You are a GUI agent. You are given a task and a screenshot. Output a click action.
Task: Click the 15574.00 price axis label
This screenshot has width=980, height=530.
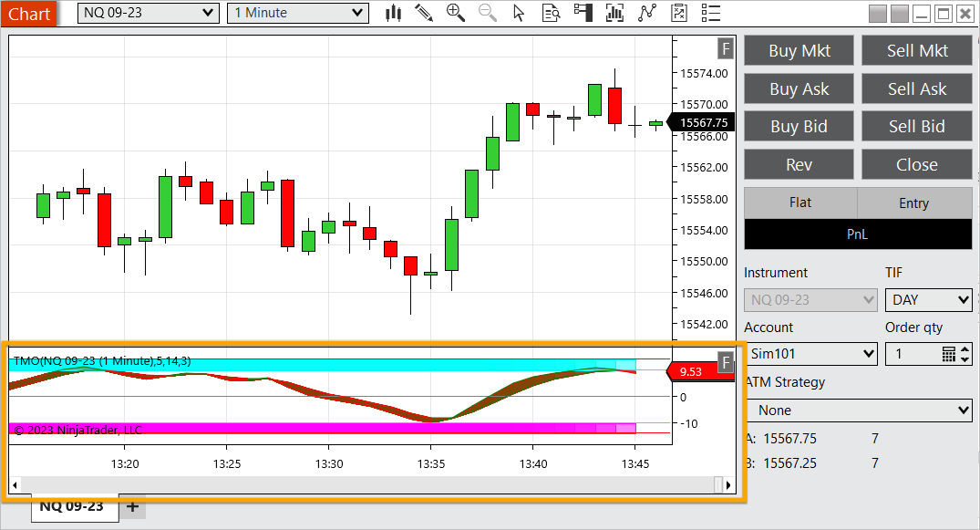tap(704, 73)
